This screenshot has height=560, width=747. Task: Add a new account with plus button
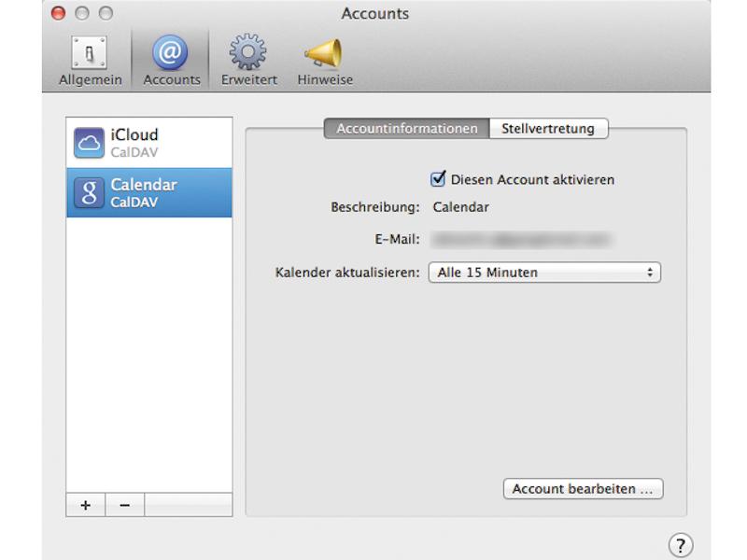coord(86,505)
